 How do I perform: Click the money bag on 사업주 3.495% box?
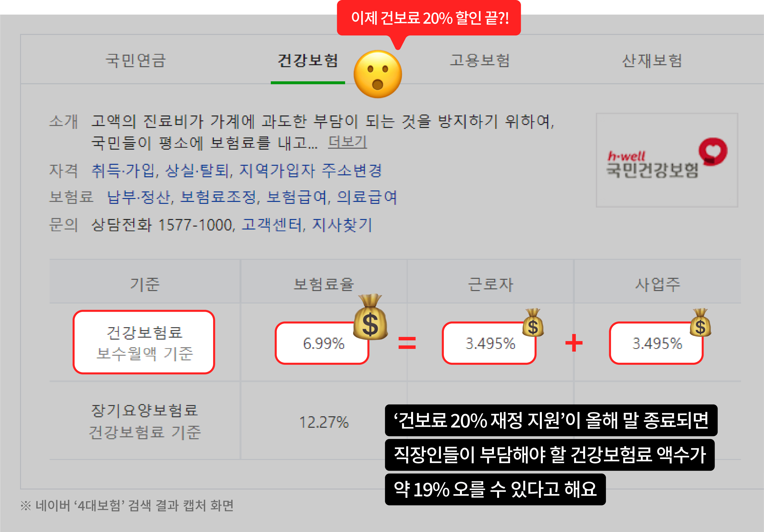coord(700,322)
